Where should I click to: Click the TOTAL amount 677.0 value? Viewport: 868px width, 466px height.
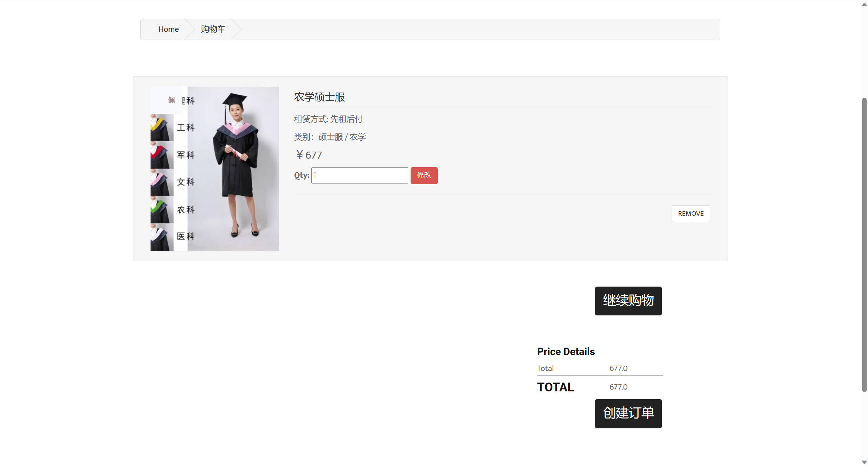click(x=618, y=387)
